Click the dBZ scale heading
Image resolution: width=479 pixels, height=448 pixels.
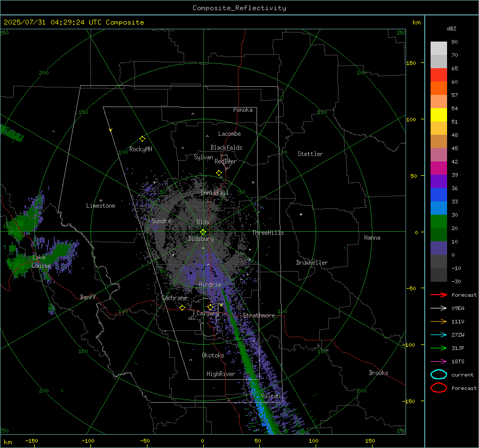(451, 28)
